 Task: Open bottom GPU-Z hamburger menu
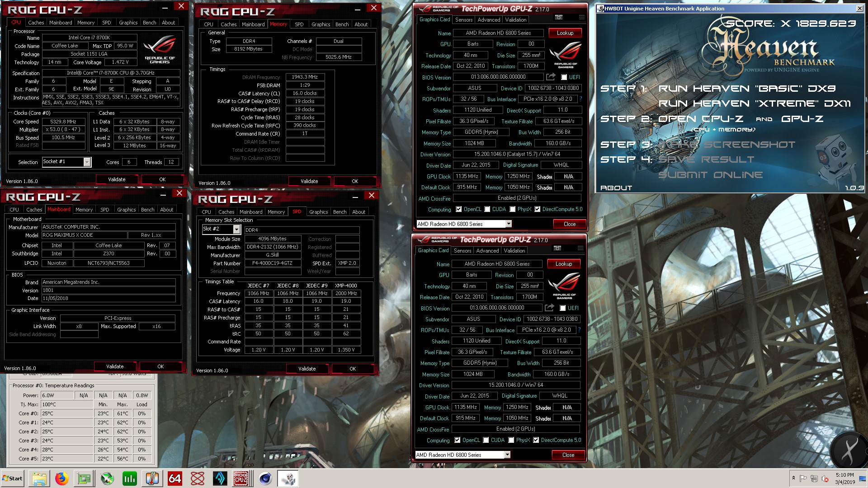point(580,248)
